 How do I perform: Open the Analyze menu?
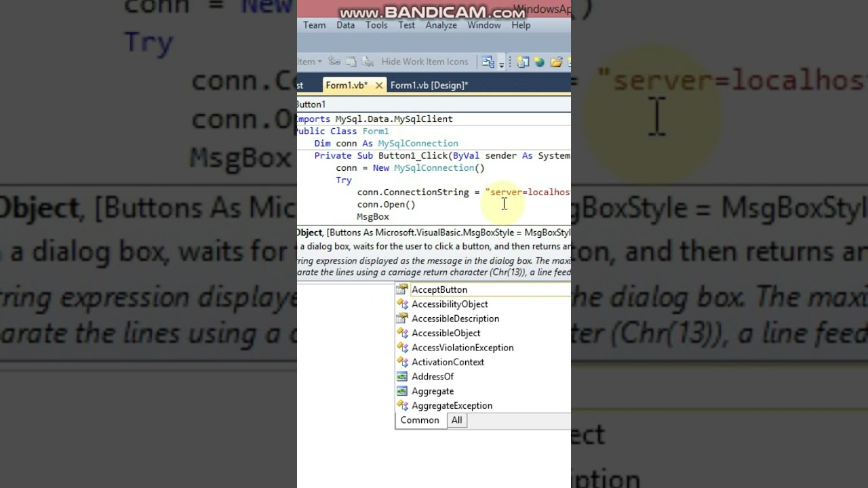tap(441, 25)
